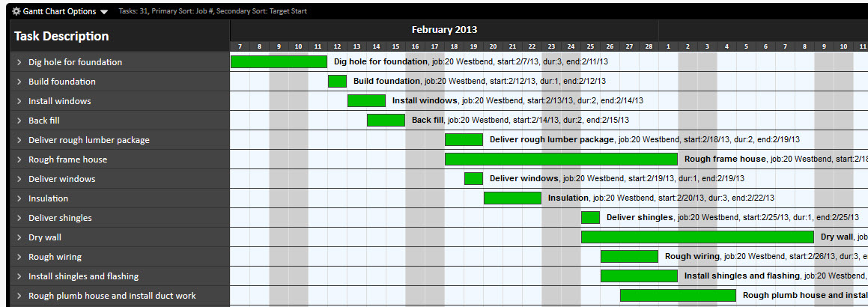Image resolution: width=868 pixels, height=307 pixels.
Task: Expand the Deliver shingles row chevron
Action: coord(19,218)
